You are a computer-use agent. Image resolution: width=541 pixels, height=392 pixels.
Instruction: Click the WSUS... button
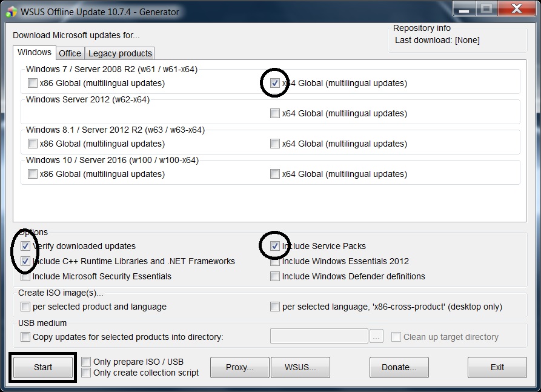click(x=300, y=367)
